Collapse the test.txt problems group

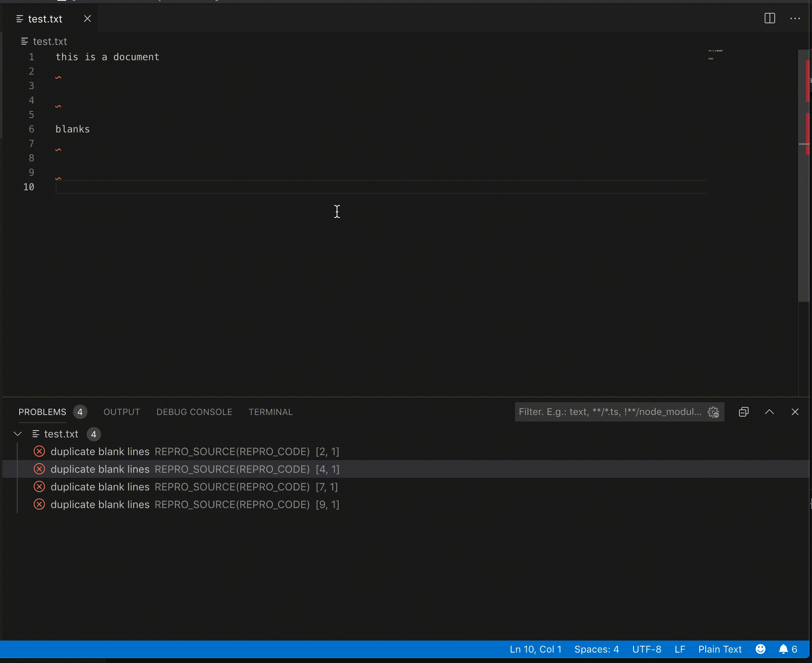pos(18,434)
